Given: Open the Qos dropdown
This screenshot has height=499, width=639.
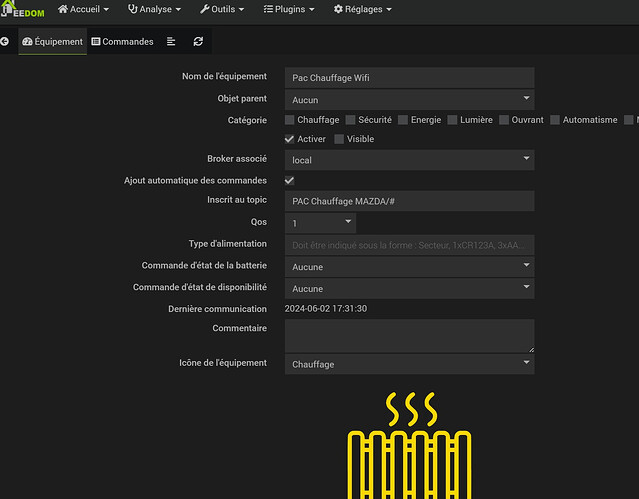Looking at the screenshot, I should (x=320, y=223).
